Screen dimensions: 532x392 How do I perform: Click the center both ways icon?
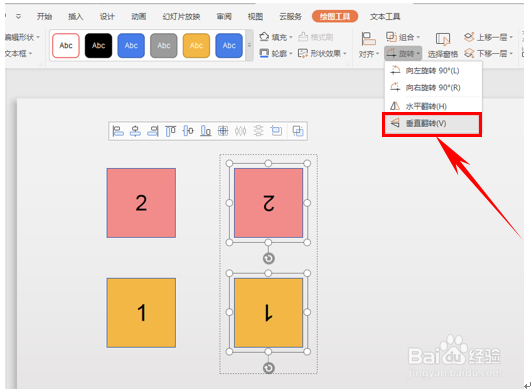pyautogui.click(x=223, y=131)
